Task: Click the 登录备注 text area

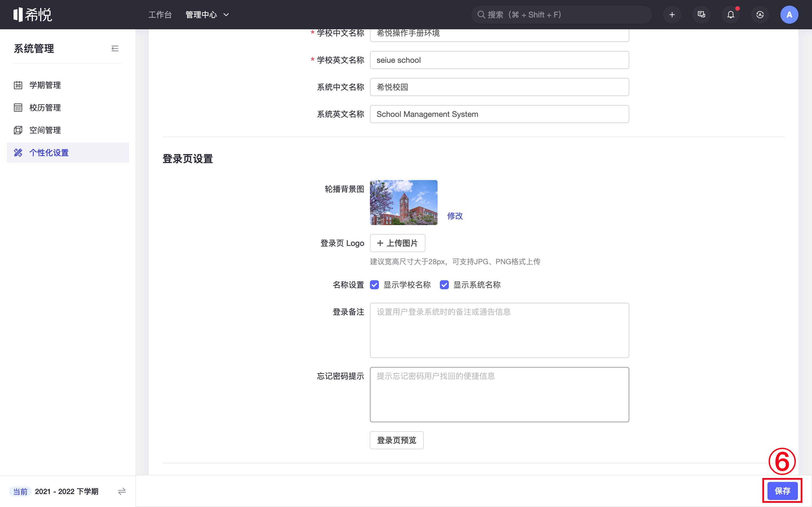Action: 499,330
